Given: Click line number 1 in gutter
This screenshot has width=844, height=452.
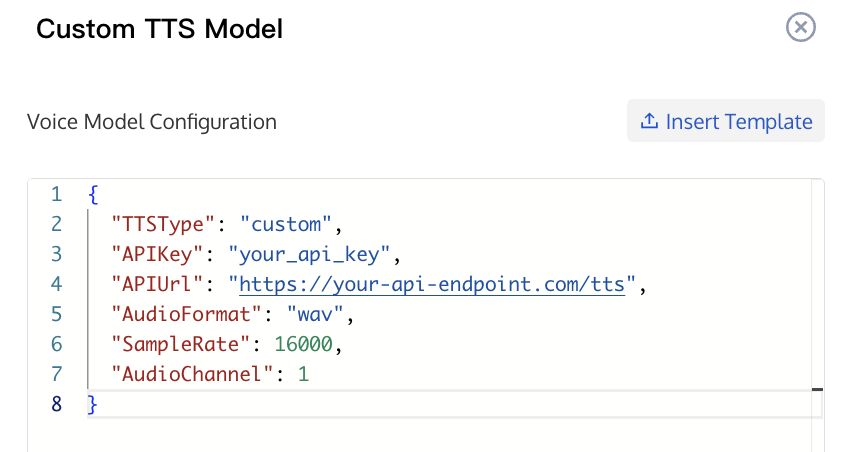Looking at the screenshot, I should (57, 194).
